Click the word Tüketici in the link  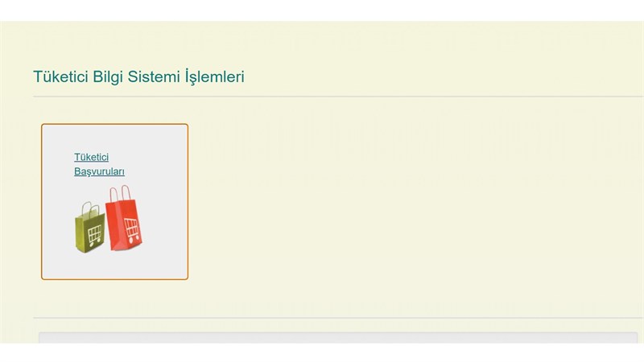pyautogui.click(x=91, y=157)
